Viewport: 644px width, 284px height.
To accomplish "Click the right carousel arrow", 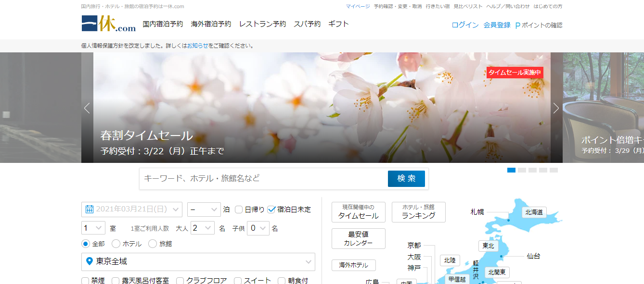I will click(556, 108).
